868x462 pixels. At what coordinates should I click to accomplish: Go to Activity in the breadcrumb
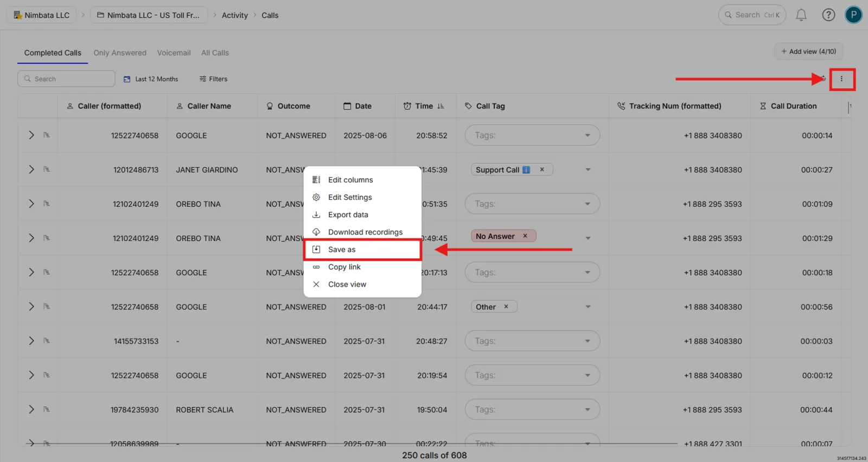point(234,15)
